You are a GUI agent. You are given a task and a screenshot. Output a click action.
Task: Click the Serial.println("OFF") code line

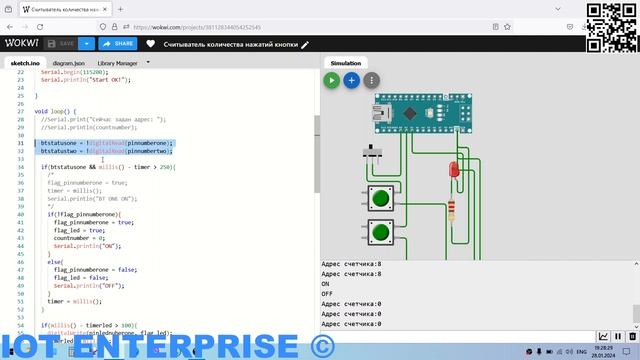[x=89, y=286]
